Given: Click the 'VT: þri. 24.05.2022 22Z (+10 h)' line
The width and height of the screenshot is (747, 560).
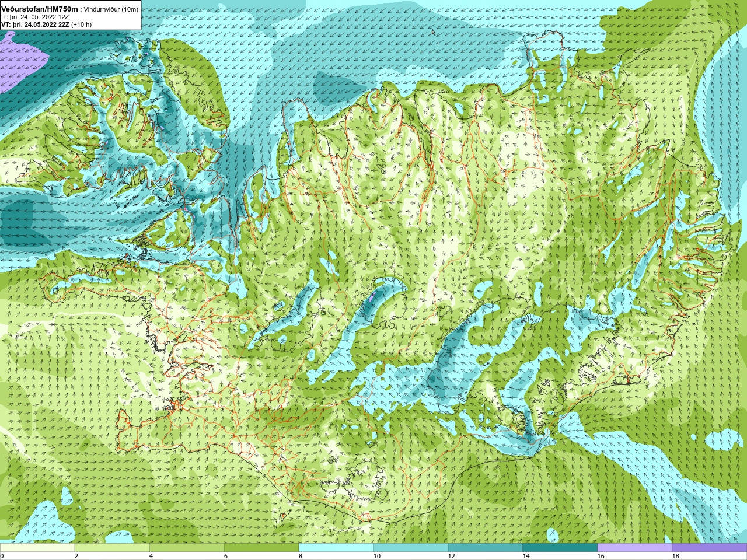Looking at the screenshot, I should (x=47, y=24).
